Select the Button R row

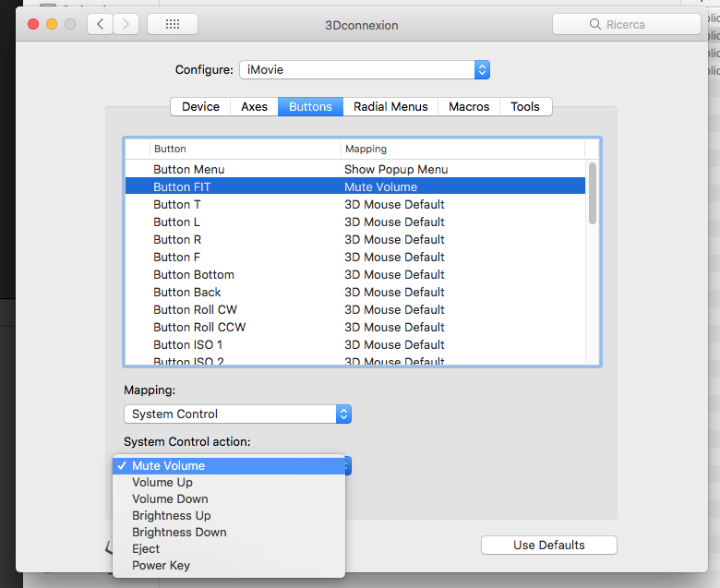pos(355,240)
